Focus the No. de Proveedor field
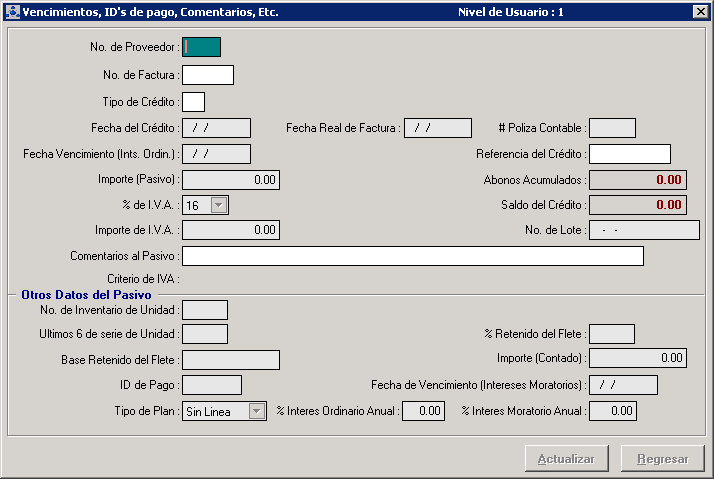 click(201, 47)
